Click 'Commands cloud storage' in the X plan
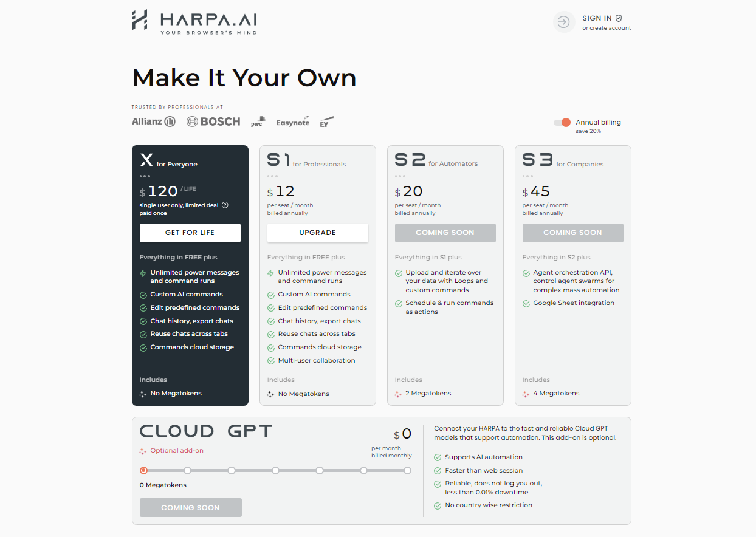Viewport: 756px width, 537px height. [192, 347]
